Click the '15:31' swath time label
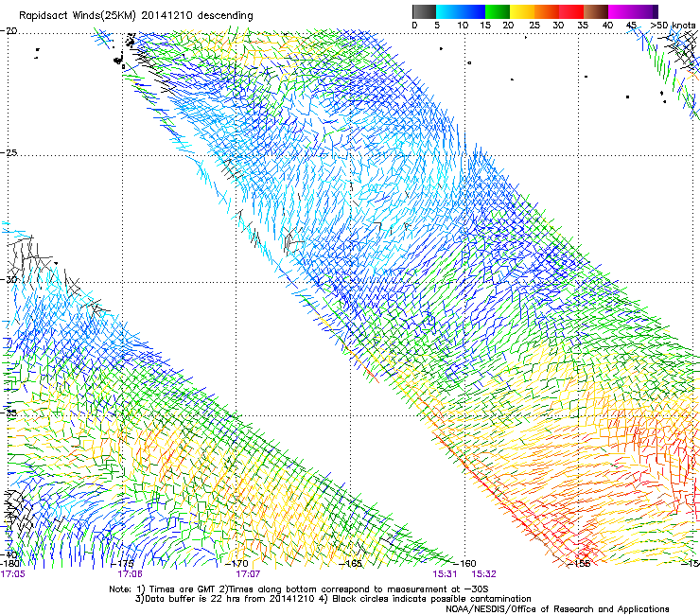Screen dimensions: 700x615 coord(445,574)
